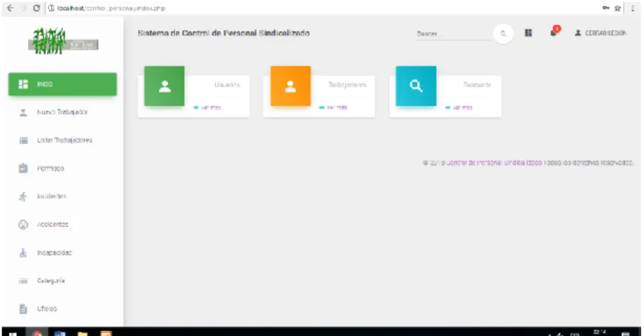
Task: Click the list icon beside Listar Trabajadores
Action: coord(23,140)
